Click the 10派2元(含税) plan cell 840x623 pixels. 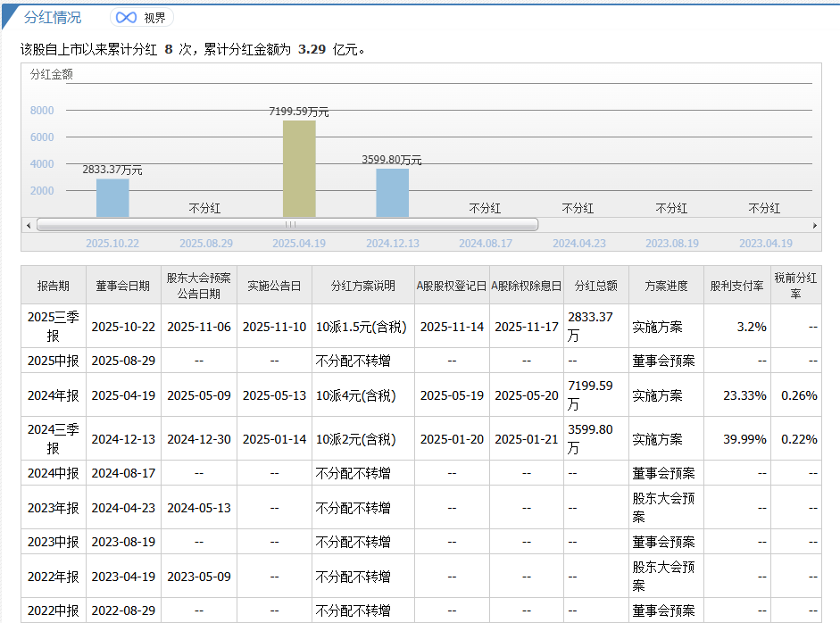pyautogui.click(x=363, y=439)
